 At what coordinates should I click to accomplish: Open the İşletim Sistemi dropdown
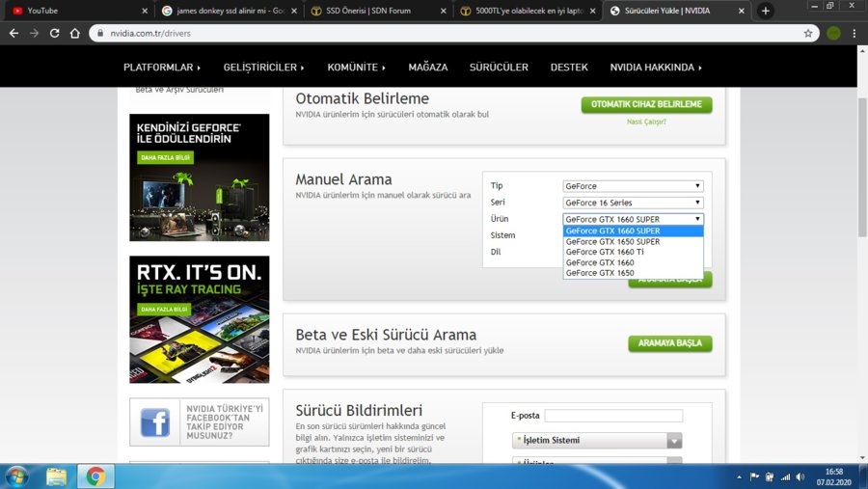tap(597, 440)
